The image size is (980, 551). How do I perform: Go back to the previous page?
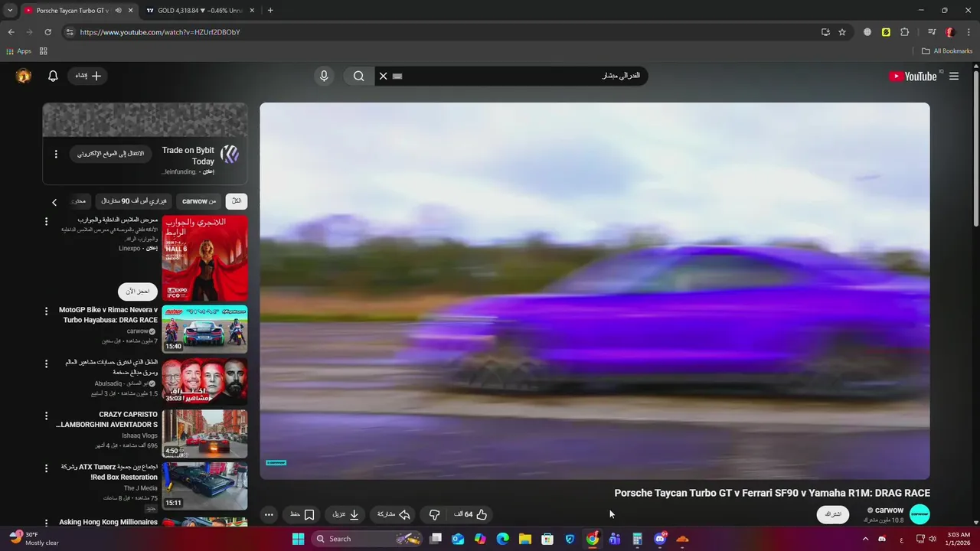[x=11, y=32]
